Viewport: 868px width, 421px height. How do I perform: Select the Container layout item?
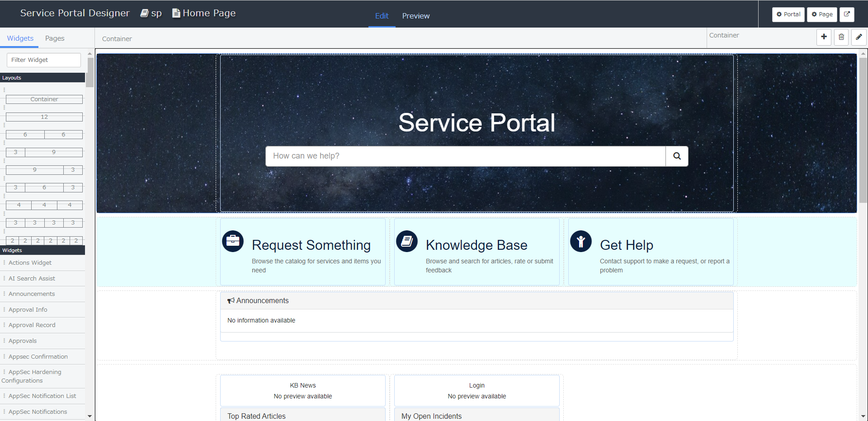(44, 99)
